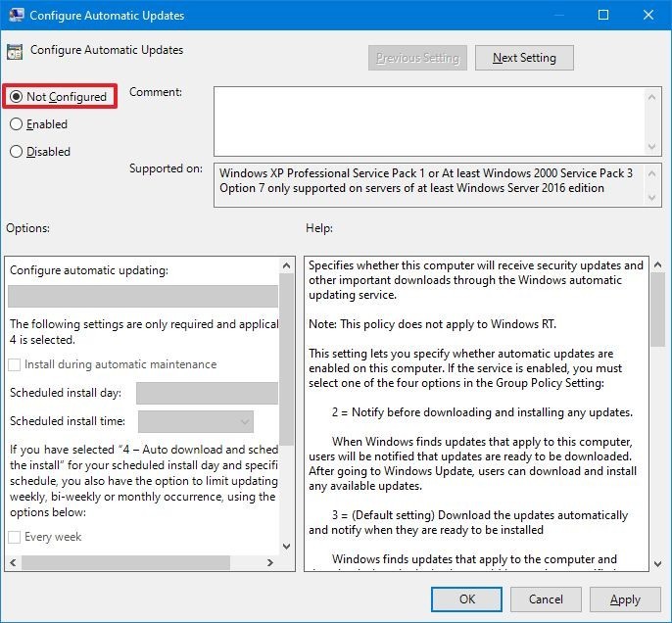This screenshot has height=623, width=672.
Task: Click the Apply button
Action: [625, 599]
